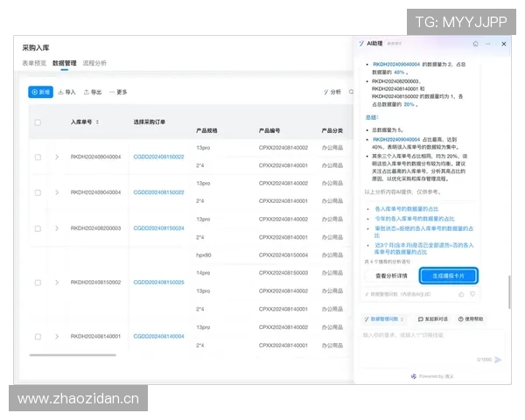Click the 新增 add button
The width and height of the screenshot is (525, 420).
tap(40, 92)
